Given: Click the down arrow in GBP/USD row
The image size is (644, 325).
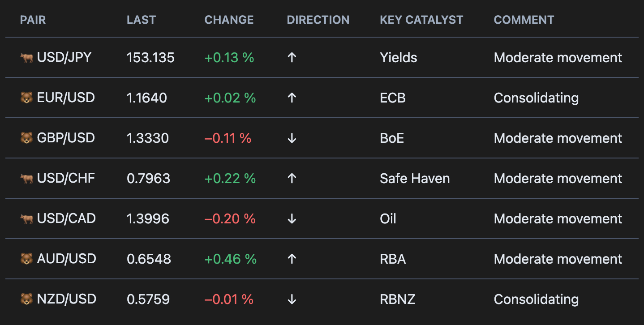Looking at the screenshot, I should point(292,138).
